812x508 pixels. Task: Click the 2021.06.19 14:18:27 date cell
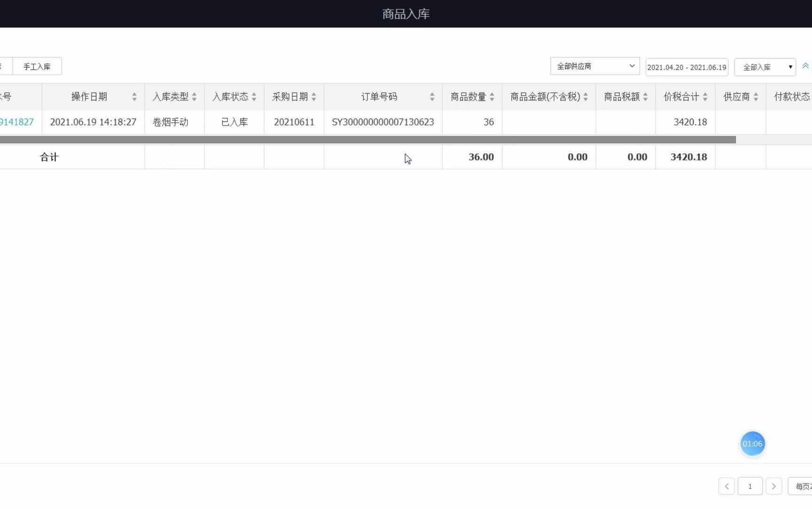click(x=93, y=122)
